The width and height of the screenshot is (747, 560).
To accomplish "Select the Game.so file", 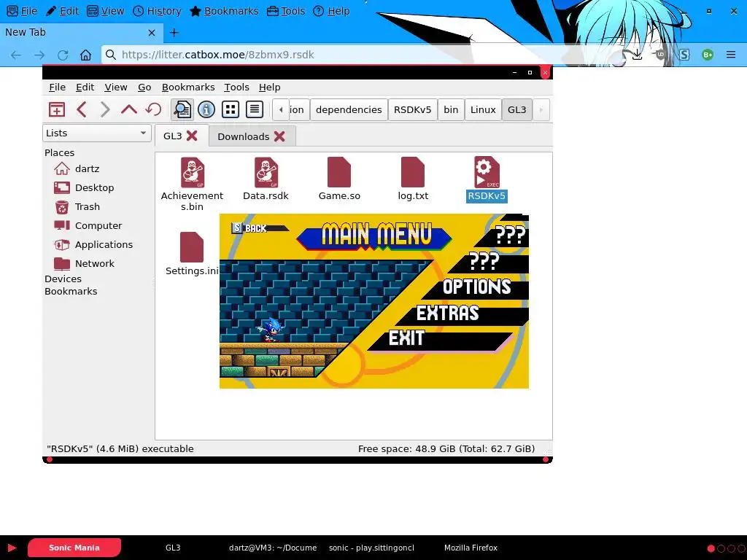I will pyautogui.click(x=339, y=179).
